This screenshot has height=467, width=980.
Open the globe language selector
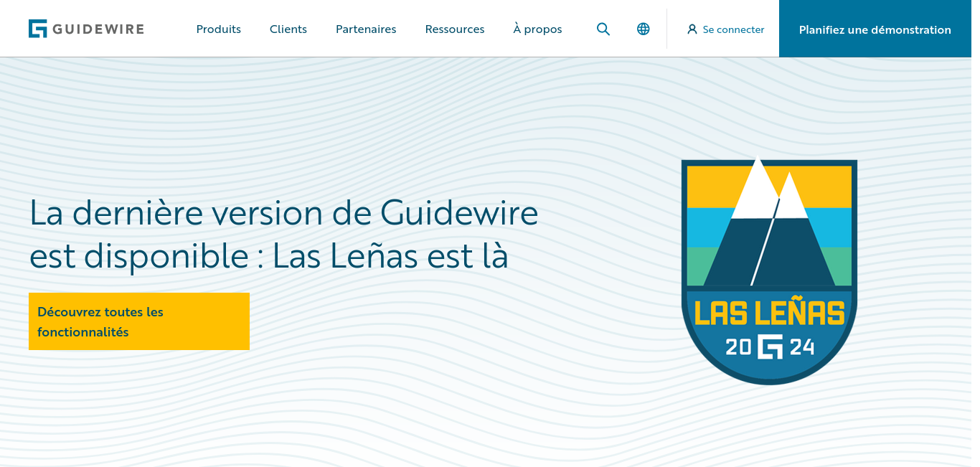coord(644,29)
